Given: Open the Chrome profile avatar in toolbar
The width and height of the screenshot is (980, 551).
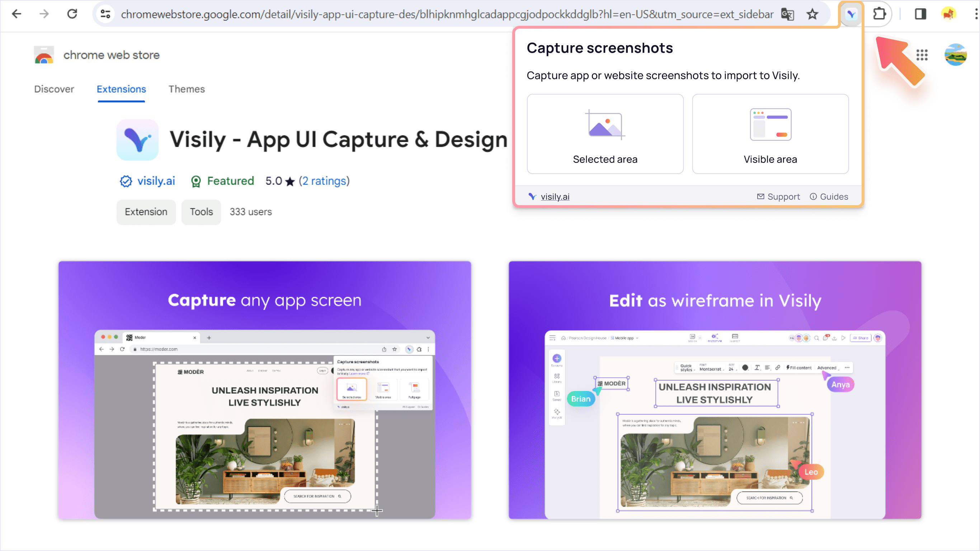Looking at the screenshot, I should coord(948,14).
